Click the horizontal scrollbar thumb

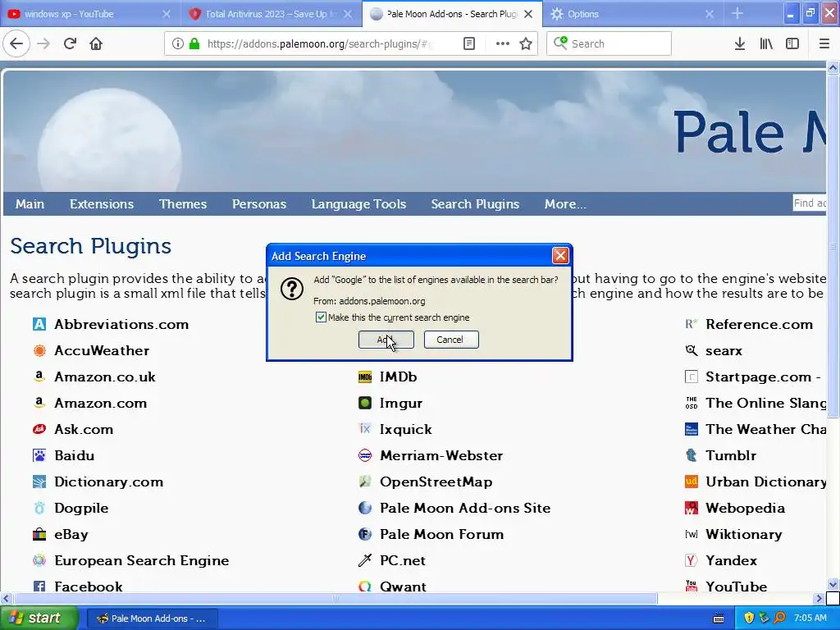tap(336, 598)
